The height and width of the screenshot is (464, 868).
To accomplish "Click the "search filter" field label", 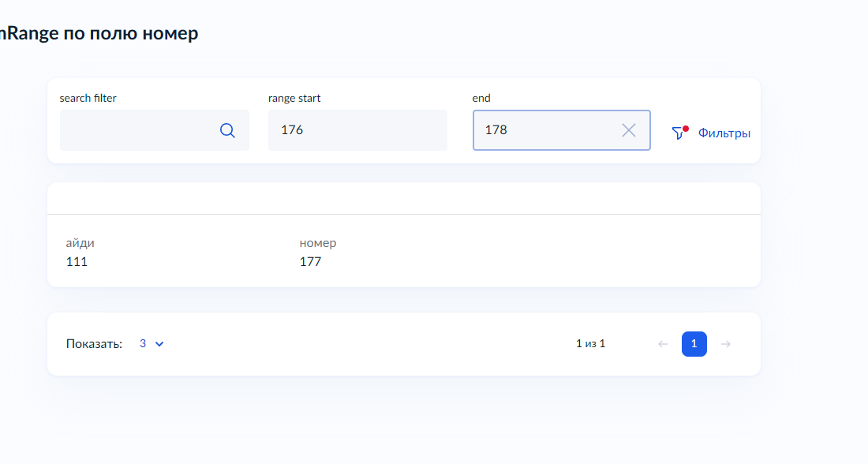I will (x=88, y=99).
